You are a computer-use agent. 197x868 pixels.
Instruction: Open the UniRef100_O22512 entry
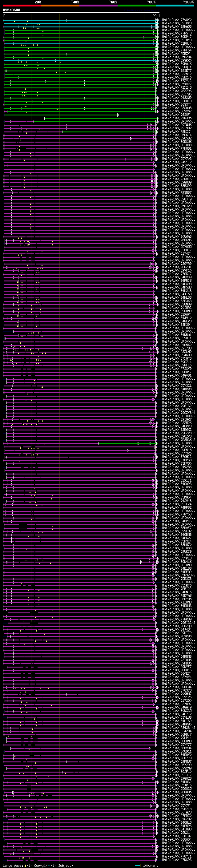click(x=177, y=74)
